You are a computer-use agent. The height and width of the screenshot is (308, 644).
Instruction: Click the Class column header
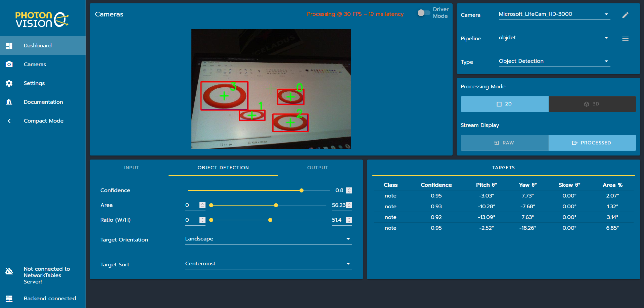pyautogui.click(x=390, y=185)
